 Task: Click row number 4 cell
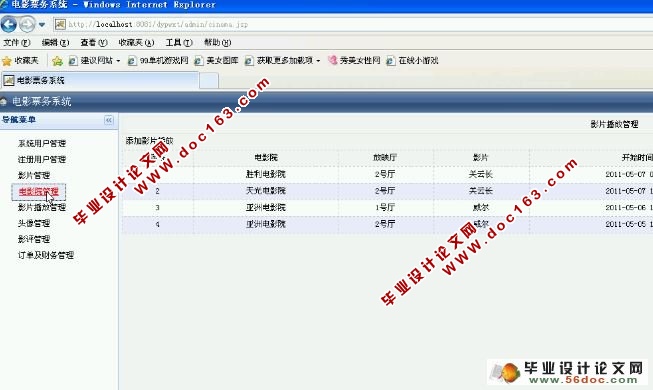157,224
